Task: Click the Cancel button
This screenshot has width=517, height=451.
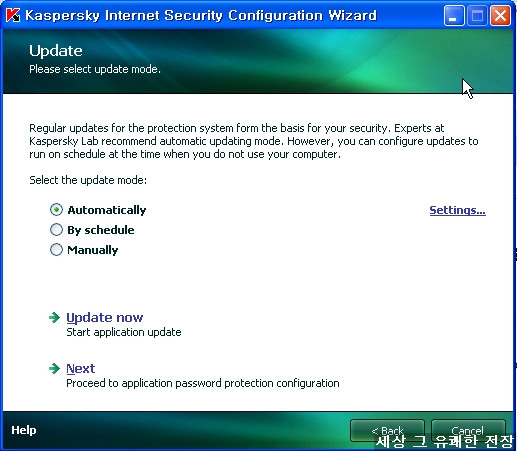Action: [x=468, y=430]
